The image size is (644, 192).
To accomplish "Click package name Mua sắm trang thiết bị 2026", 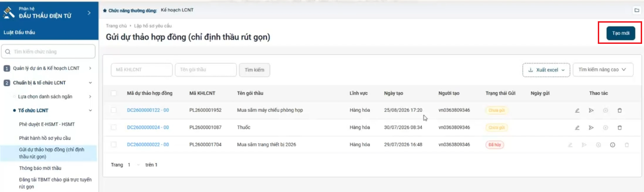I will (x=267, y=144).
